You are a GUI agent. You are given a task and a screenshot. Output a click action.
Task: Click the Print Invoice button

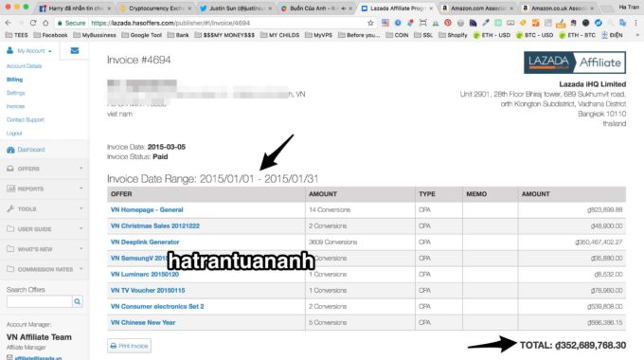[129, 346]
